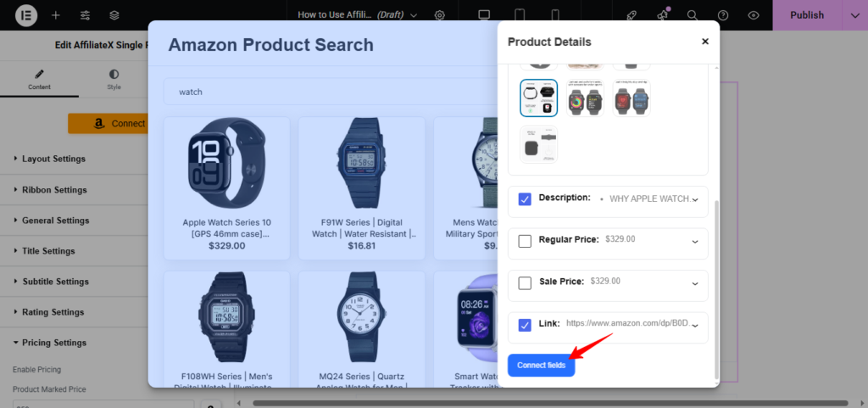The image size is (868, 408).
Task: Click the preview eye icon
Action: 754,15
